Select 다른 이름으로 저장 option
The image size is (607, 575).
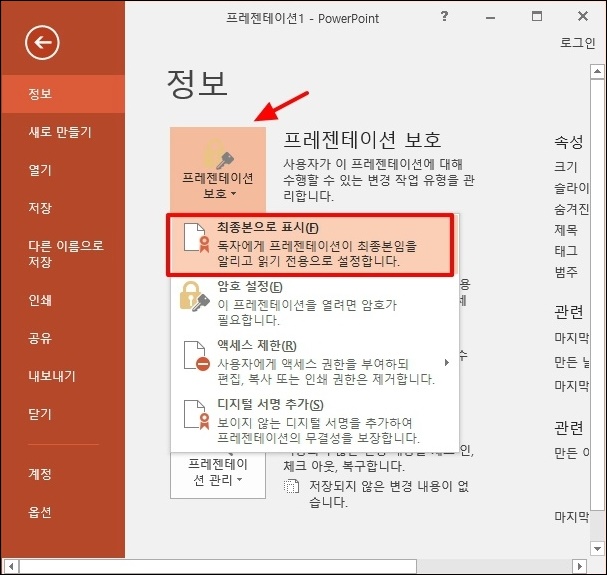[66, 254]
